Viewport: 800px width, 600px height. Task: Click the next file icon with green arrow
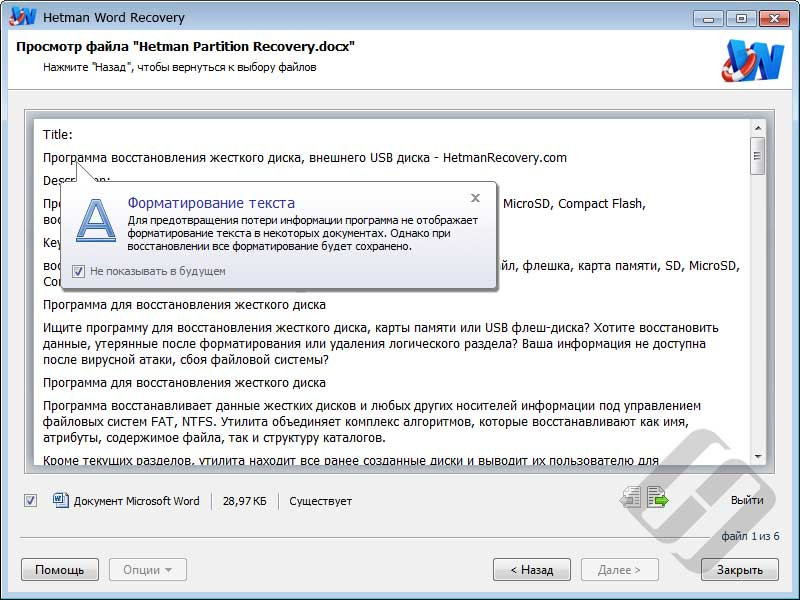pyautogui.click(x=657, y=497)
